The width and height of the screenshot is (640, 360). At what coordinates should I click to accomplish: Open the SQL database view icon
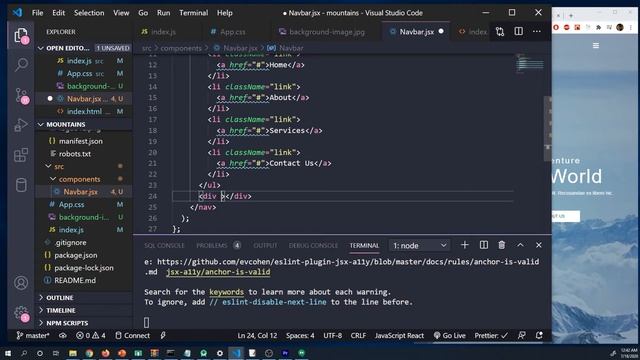21,185
